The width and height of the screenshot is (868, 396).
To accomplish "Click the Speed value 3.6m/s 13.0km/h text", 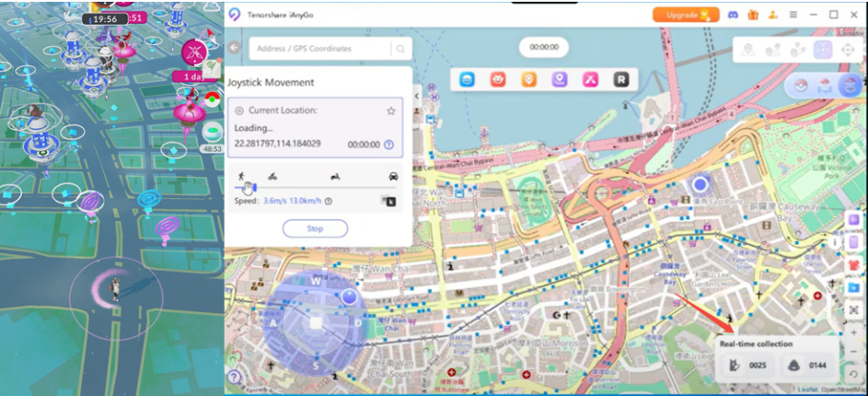I will coord(293,201).
